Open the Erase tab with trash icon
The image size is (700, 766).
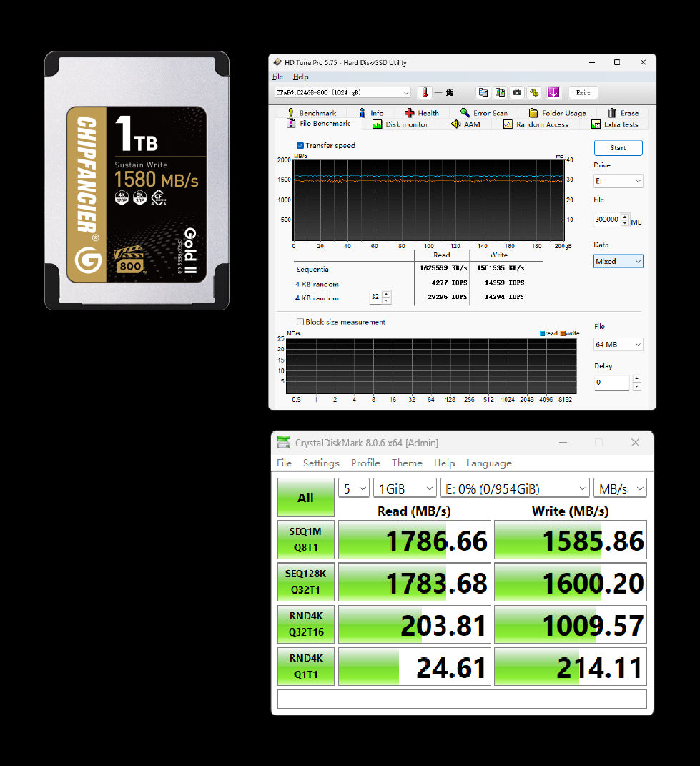coord(622,113)
